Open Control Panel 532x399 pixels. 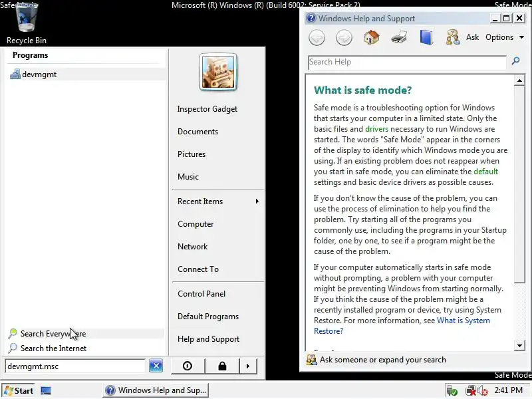point(201,294)
